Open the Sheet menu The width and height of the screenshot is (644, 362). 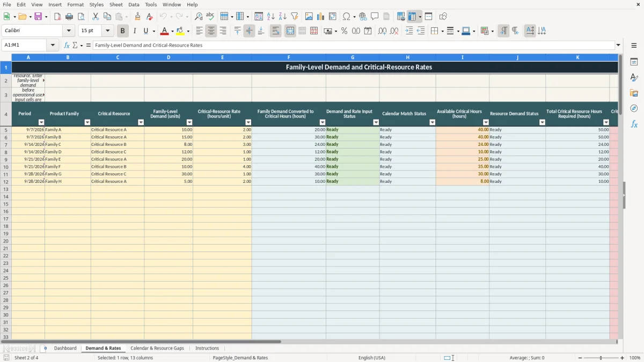(116, 4)
